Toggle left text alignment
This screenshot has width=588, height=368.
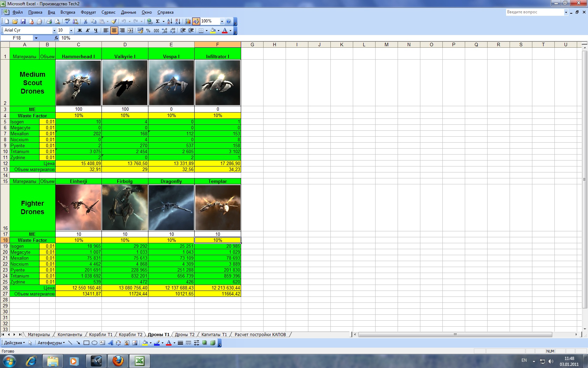coord(106,30)
